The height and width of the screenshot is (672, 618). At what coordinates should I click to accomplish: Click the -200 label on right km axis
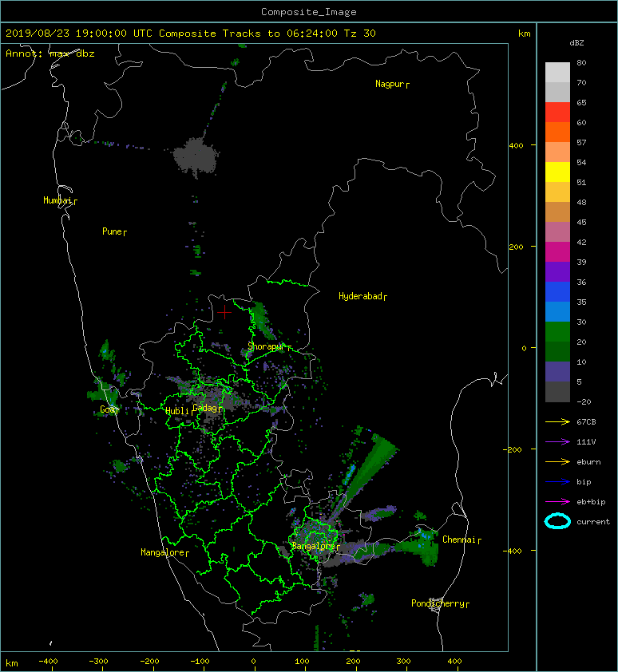pyautogui.click(x=513, y=449)
